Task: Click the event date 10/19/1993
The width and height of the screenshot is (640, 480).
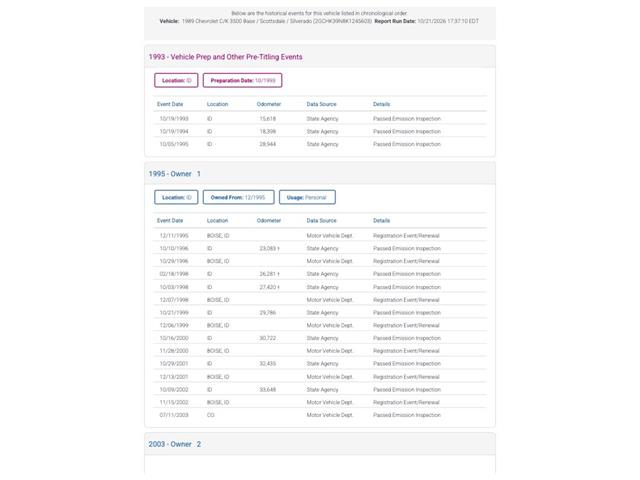Action: 174,119
